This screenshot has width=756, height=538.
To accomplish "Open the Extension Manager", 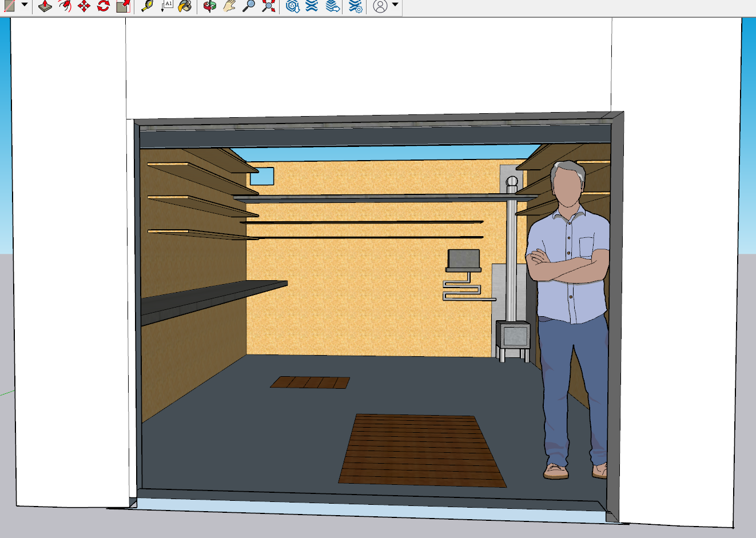I will (355, 6).
